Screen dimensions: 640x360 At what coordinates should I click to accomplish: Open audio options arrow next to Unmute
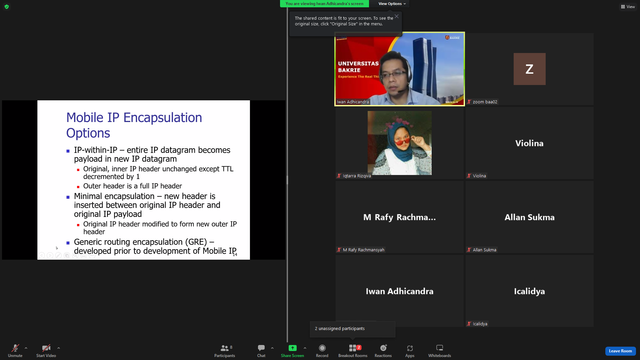point(26,348)
